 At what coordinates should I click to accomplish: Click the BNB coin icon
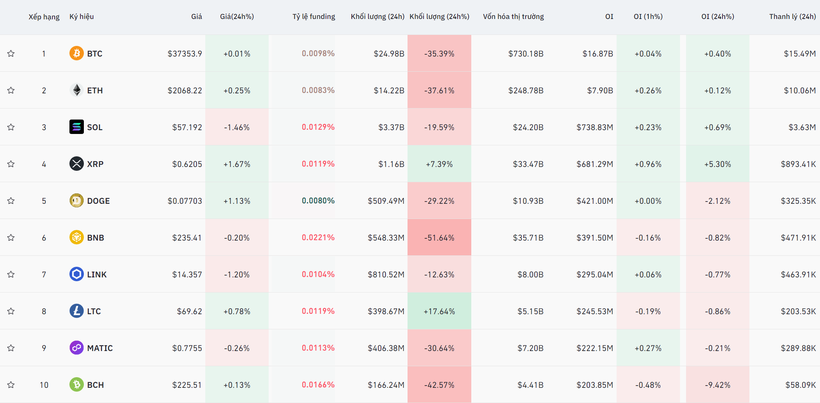tap(76, 238)
